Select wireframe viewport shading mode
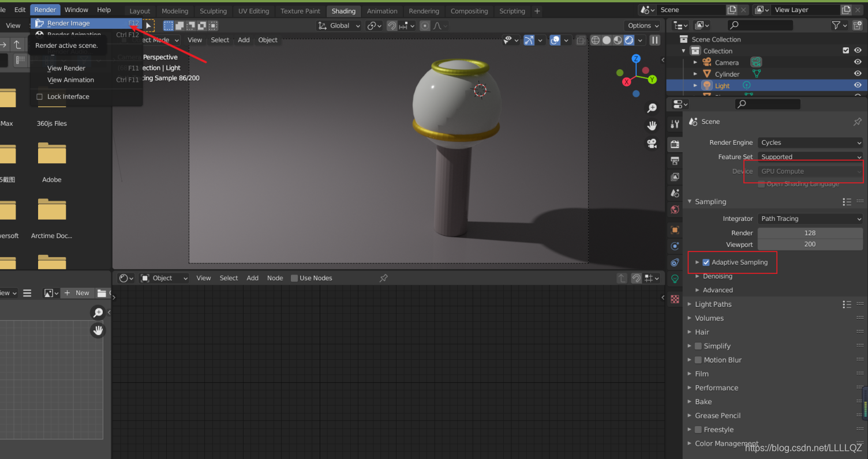Viewport: 868px width, 459px height. point(596,40)
